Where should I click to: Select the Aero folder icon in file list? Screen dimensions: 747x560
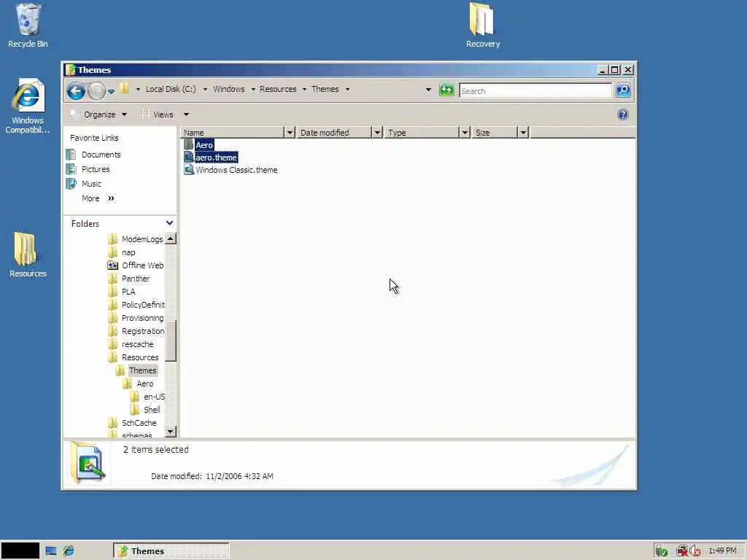(x=189, y=144)
